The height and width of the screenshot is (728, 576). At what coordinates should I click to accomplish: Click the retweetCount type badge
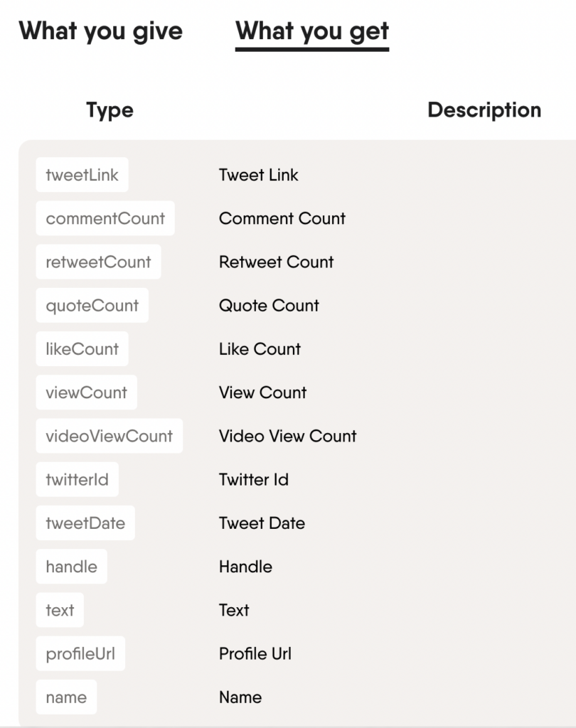[98, 262]
